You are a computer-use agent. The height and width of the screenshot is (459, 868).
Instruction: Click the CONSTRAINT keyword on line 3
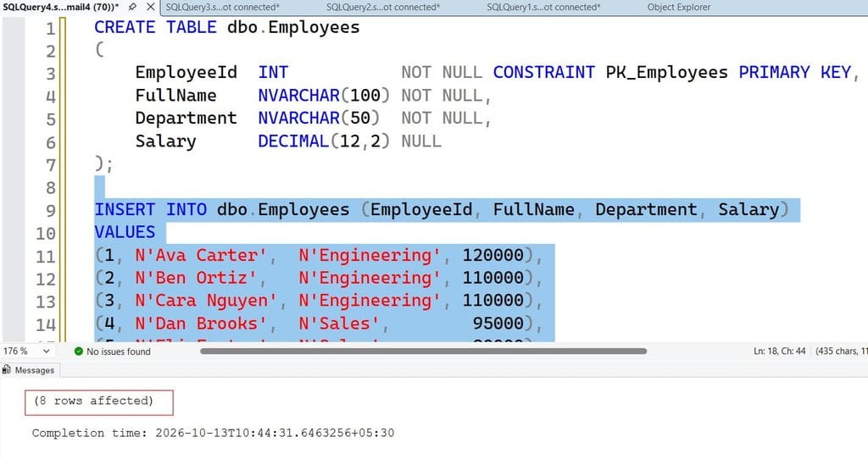tap(544, 73)
